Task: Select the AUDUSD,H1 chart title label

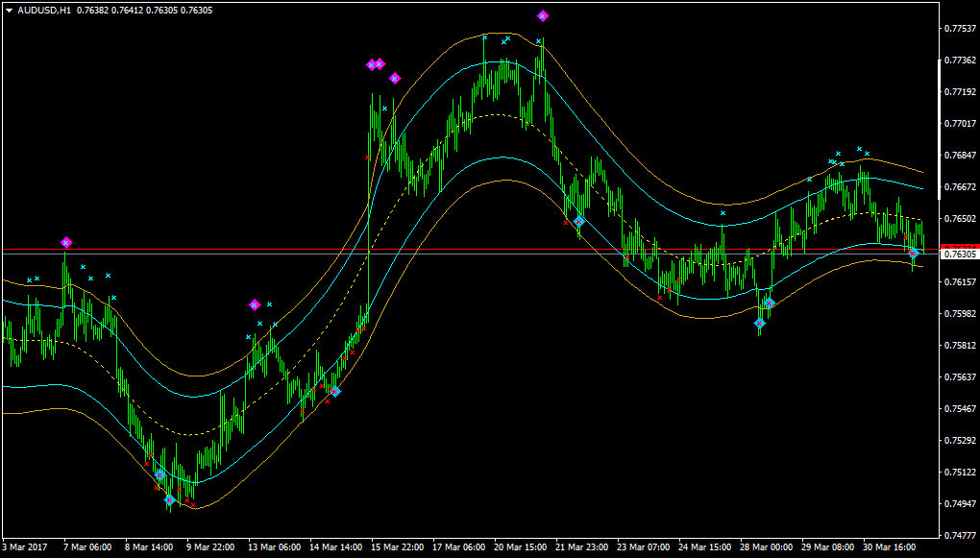Action: pos(43,9)
